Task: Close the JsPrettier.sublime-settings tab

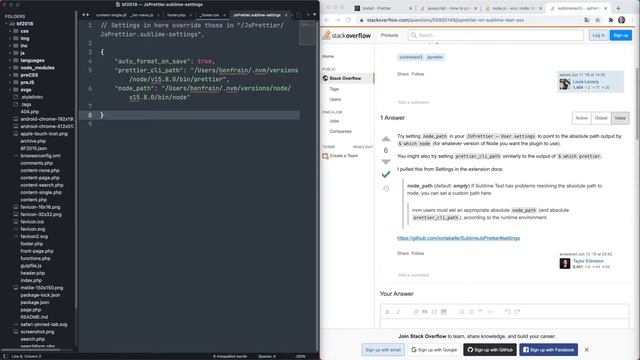Action: 286,15
